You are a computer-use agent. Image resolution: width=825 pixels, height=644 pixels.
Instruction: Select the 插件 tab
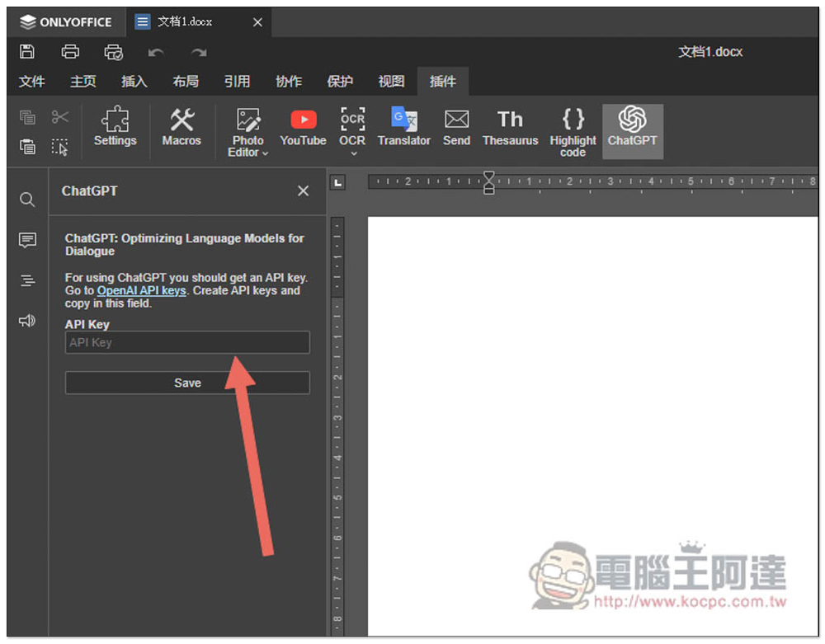[x=442, y=82]
